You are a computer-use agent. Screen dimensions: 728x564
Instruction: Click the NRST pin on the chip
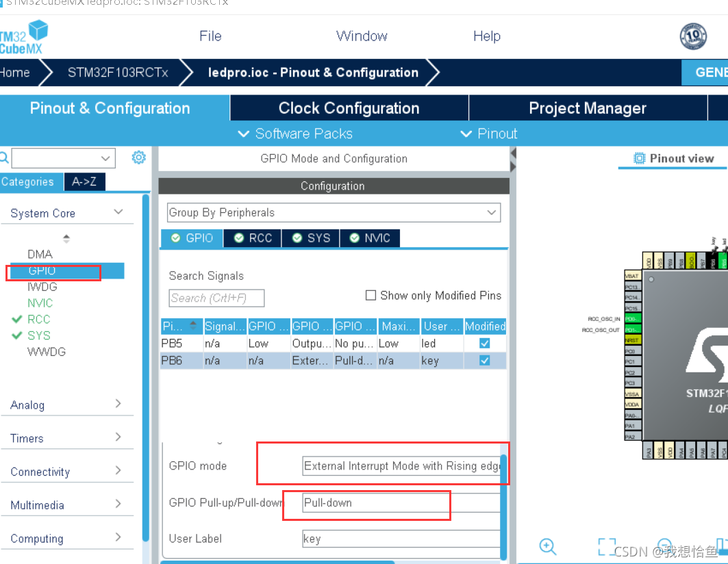(x=632, y=340)
